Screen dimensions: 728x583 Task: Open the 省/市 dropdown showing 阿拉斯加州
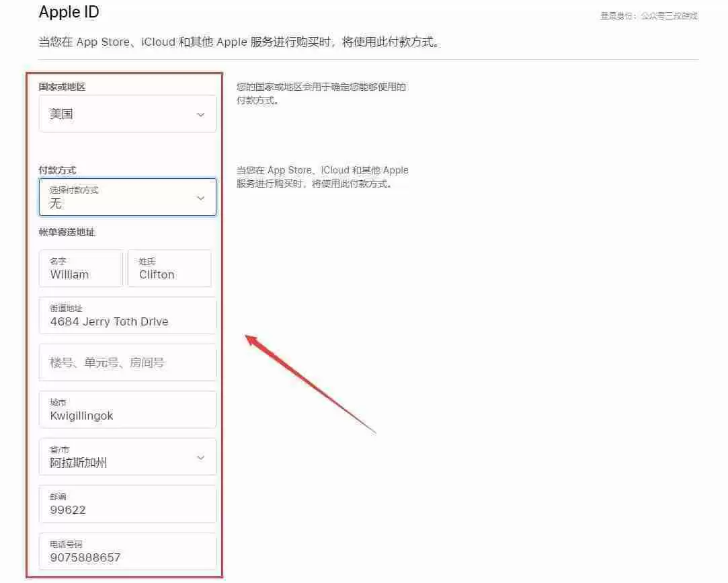[127, 457]
